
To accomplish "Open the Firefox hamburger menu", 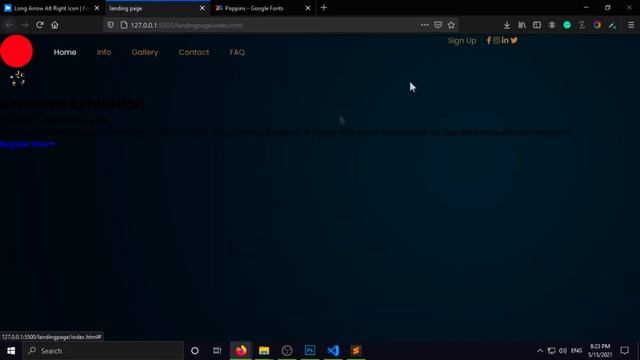I will 631,25.
